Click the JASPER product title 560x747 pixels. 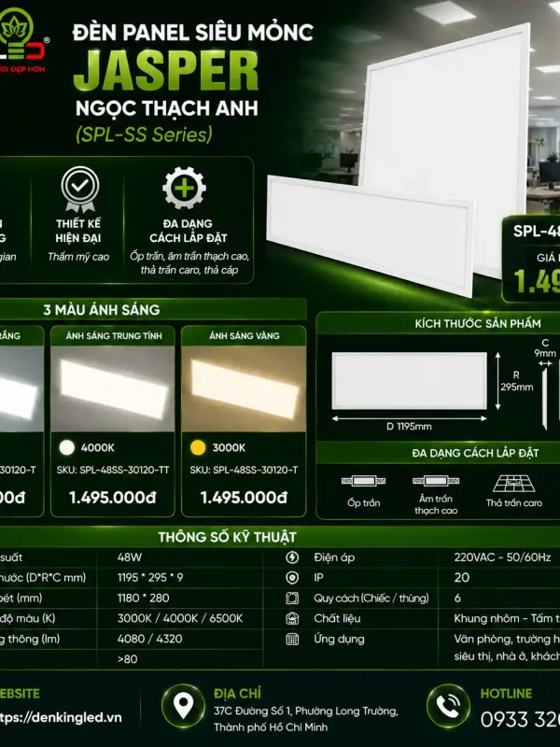click(166, 71)
